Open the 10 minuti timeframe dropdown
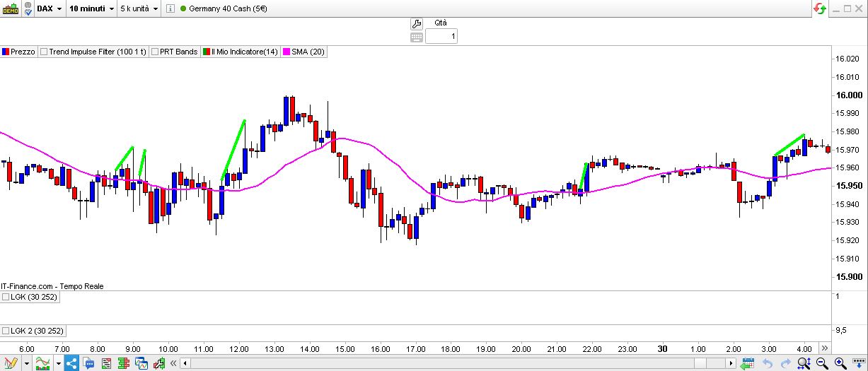The height and width of the screenshot is (371, 868). tap(92, 8)
